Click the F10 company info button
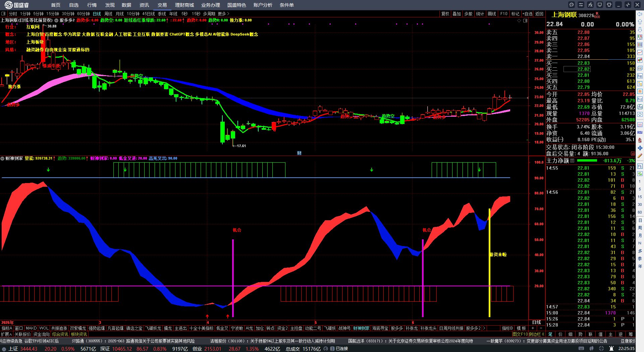644x352 pixels. tap(504, 14)
